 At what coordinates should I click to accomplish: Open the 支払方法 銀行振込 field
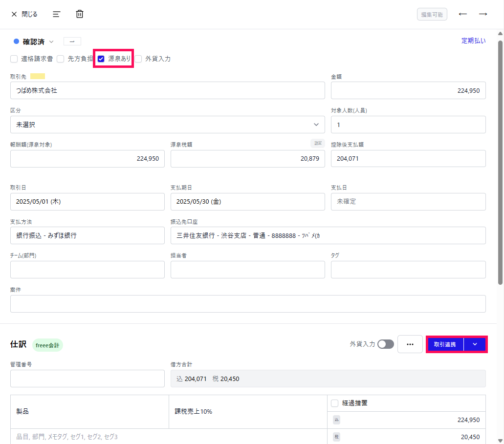(x=88, y=235)
